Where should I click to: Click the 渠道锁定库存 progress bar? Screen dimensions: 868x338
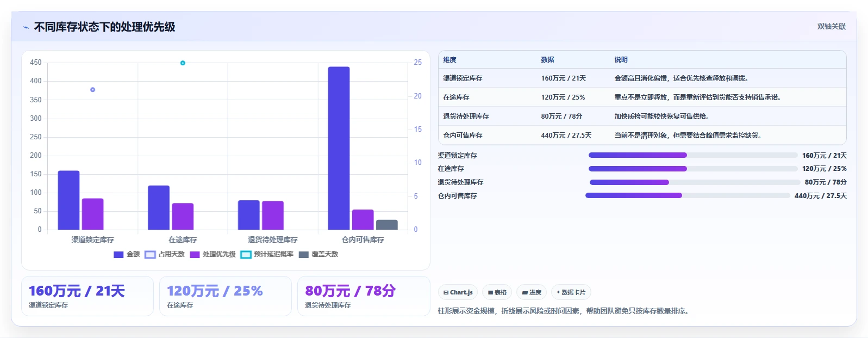(x=692, y=155)
